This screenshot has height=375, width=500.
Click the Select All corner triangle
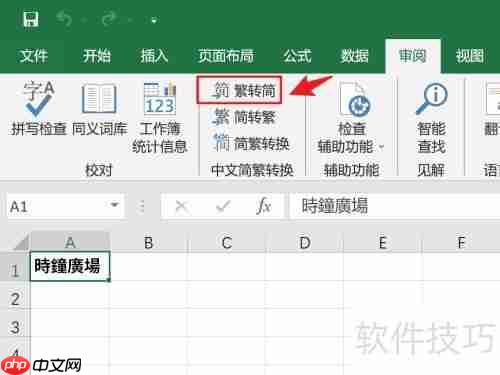(x=20, y=242)
